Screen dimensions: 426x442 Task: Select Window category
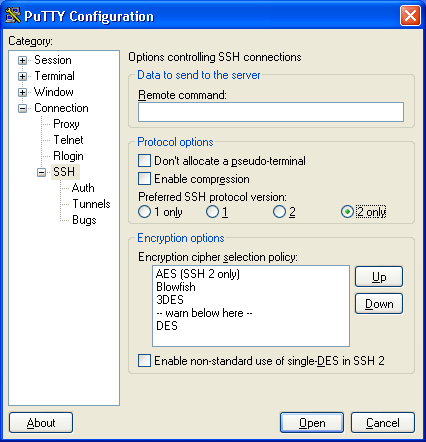tap(54, 92)
